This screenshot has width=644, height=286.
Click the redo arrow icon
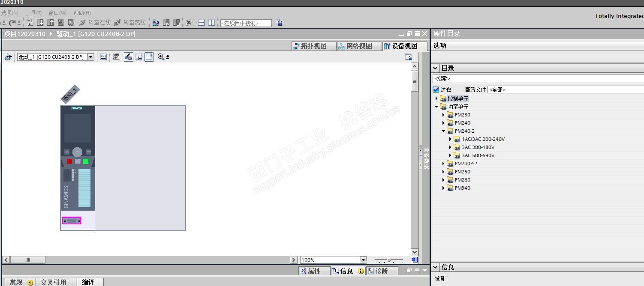pyautogui.click(x=12, y=23)
